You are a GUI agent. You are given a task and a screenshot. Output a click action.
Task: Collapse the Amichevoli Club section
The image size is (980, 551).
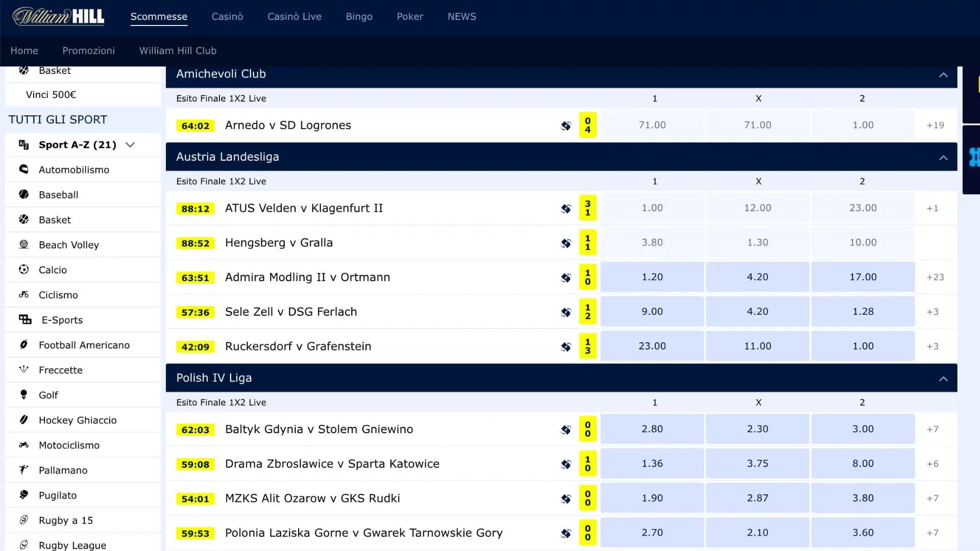(x=943, y=74)
